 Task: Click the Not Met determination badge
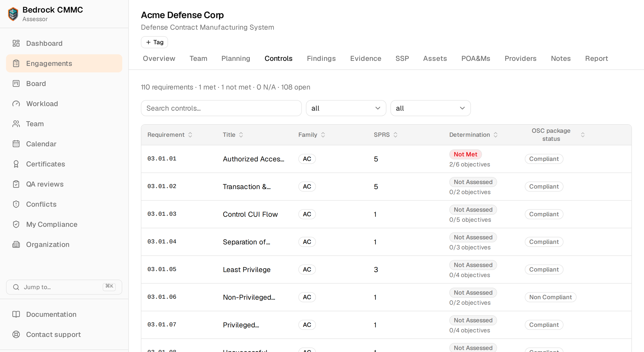coord(465,154)
